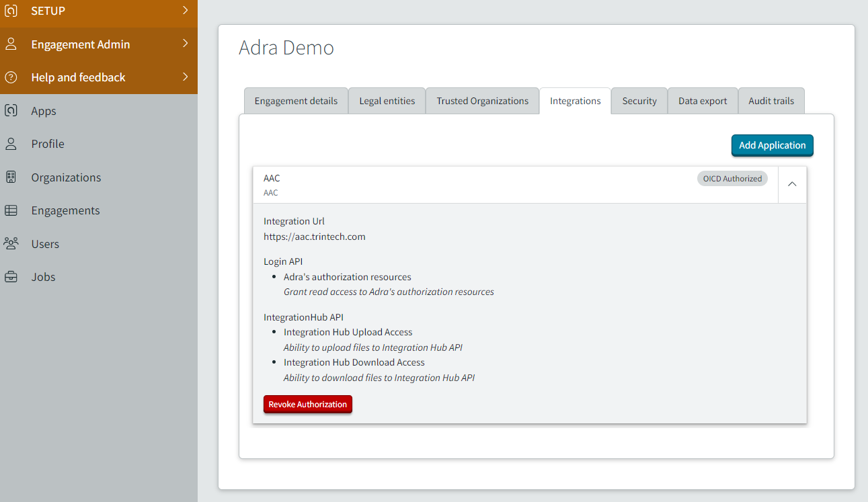Select the Legal entities tab

point(387,100)
